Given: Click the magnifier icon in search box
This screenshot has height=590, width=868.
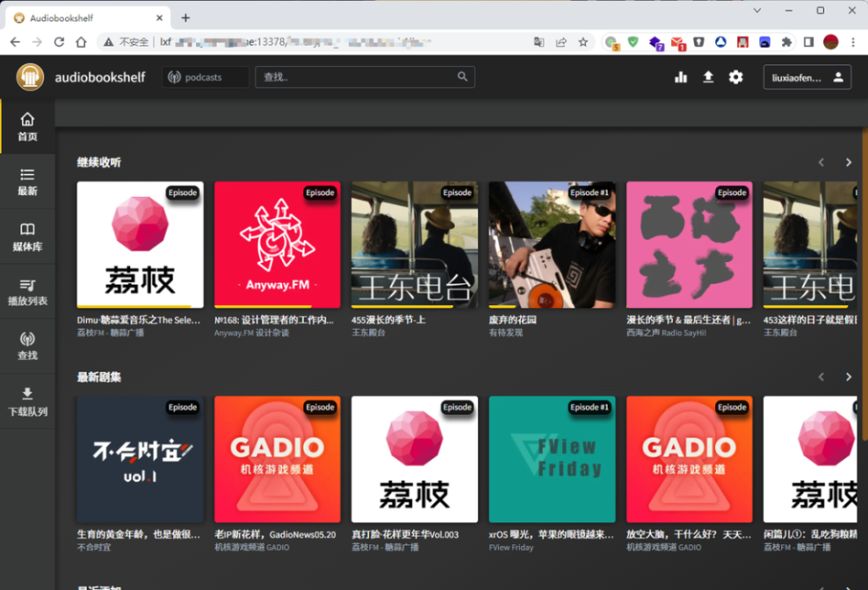Looking at the screenshot, I should coord(463,77).
